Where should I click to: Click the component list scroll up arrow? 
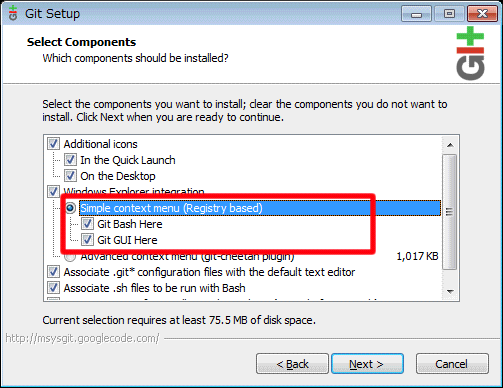[x=450, y=145]
